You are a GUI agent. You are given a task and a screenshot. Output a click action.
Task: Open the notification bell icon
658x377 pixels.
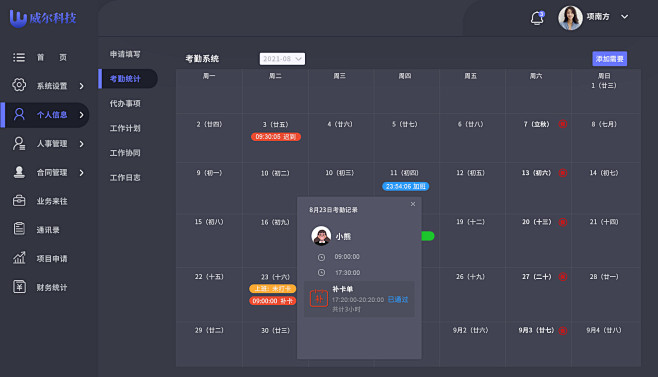(x=537, y=18)
